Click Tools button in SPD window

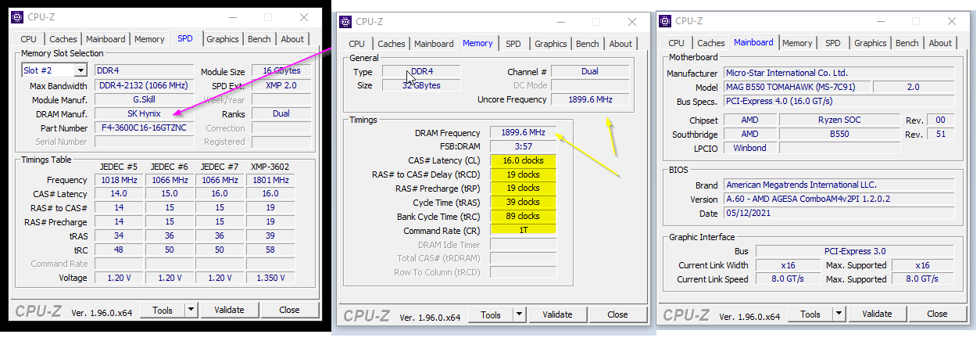[163, 310]
